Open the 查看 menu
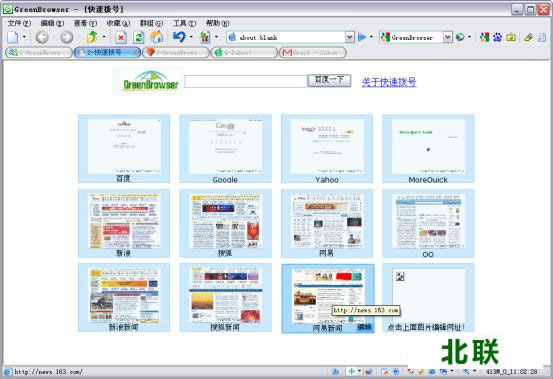This screenshot has width=553, height=379. pos(85,23)
